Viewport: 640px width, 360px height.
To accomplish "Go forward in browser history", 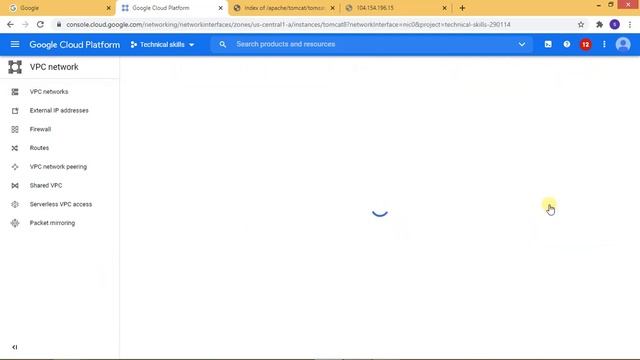I will [25, 24].
